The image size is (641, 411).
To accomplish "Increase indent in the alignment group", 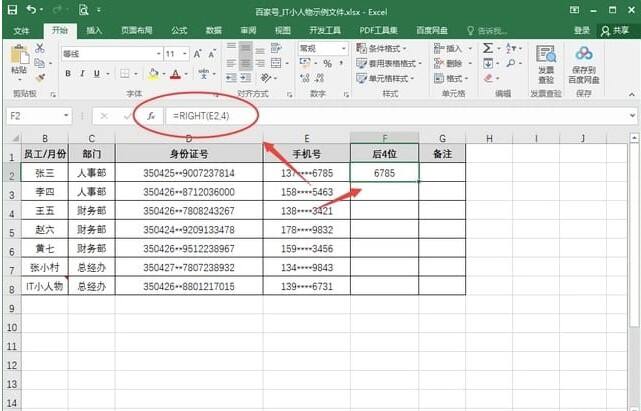I will pyautogui.click(x=245, y=77).
